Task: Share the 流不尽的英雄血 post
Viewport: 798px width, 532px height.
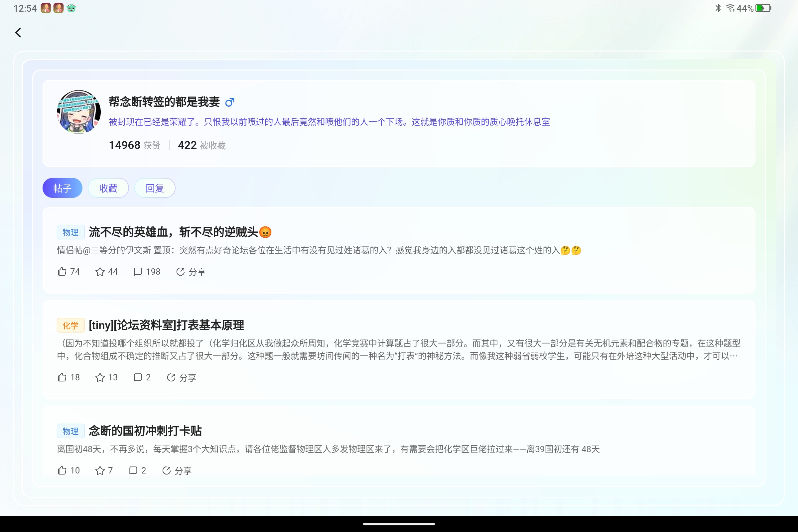Action: coord(191,272)
